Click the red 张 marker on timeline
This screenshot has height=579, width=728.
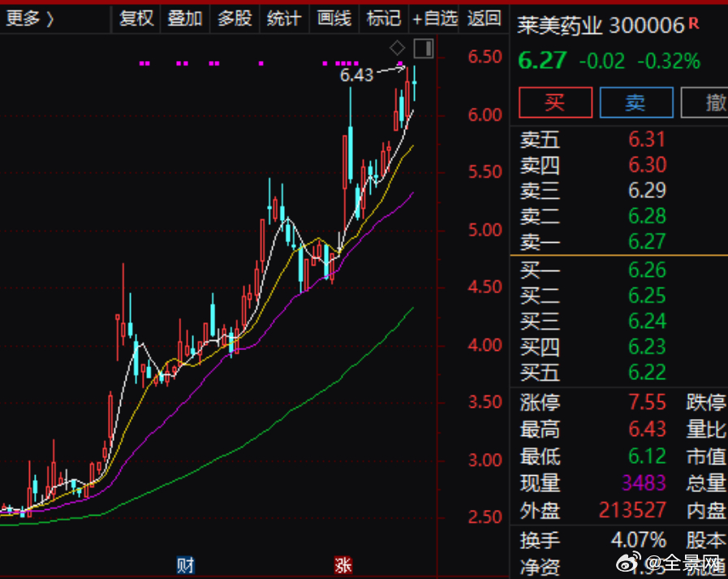[x=343, y=565]
